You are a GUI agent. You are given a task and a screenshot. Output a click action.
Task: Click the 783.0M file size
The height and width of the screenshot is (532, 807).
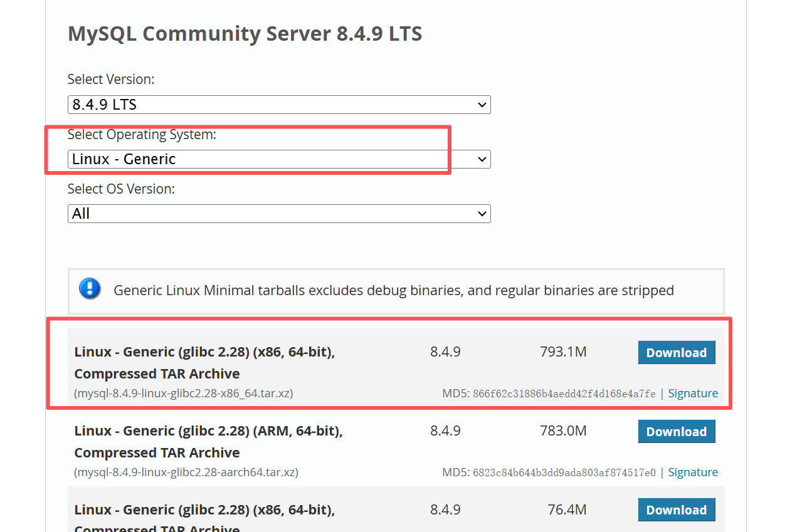click(563, 431)
